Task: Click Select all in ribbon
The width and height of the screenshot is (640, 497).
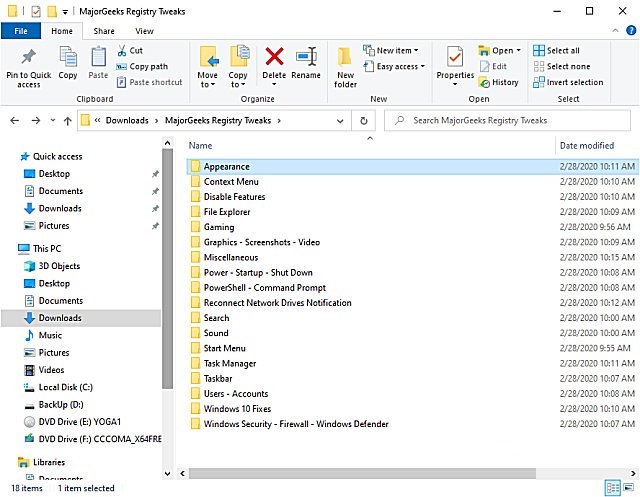Action: 556,51
